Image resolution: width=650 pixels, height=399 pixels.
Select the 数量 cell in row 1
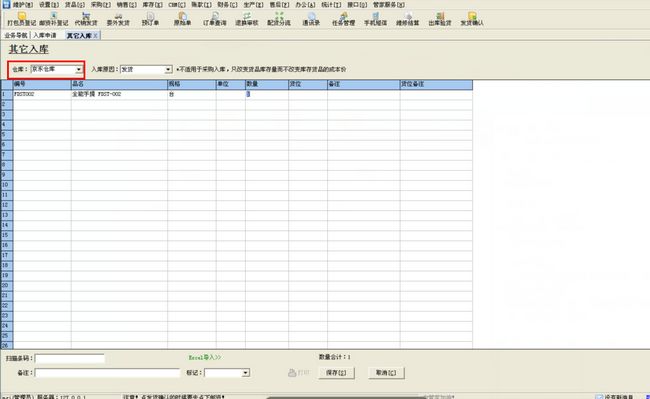[267, 94]
